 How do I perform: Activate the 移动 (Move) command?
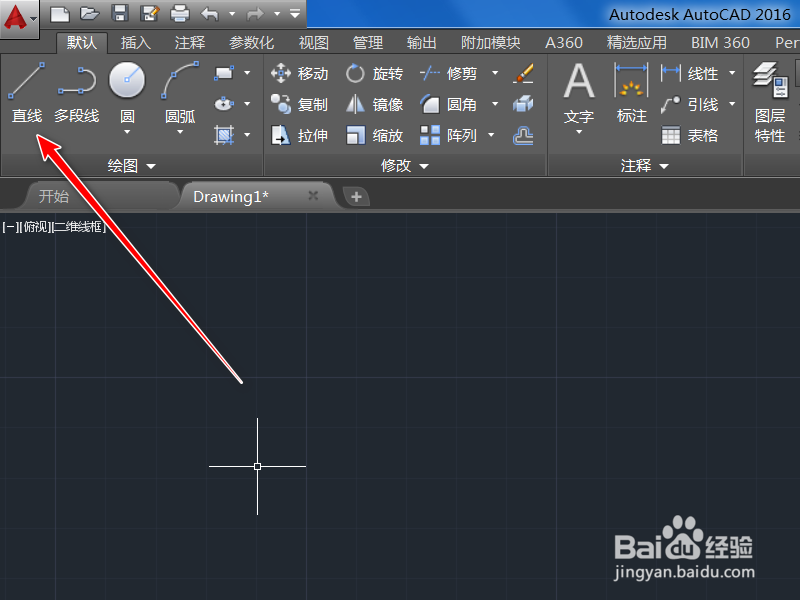299,73
